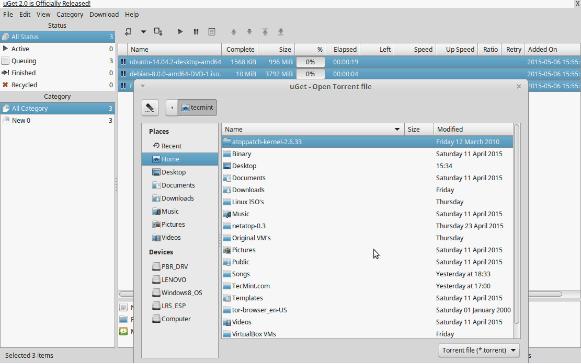This screenshot has width=581, height=364.
Task: Open the File menu
Action: [x=8, y=14]
